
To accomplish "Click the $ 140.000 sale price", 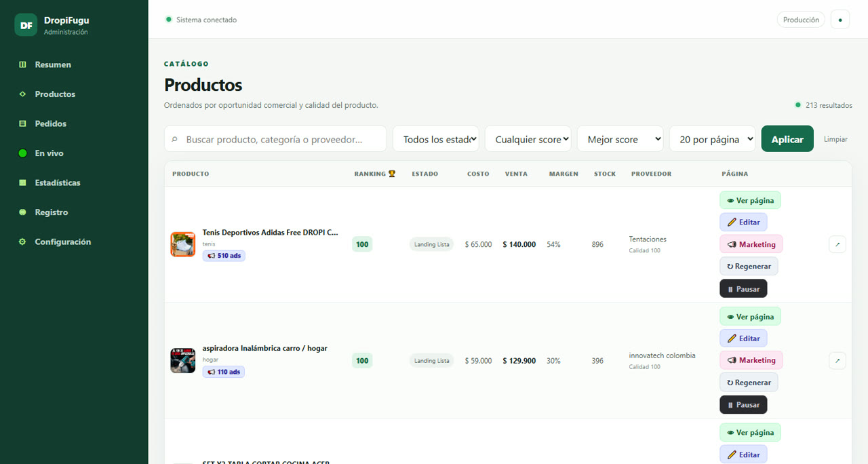I will click(x=519, y=244).
